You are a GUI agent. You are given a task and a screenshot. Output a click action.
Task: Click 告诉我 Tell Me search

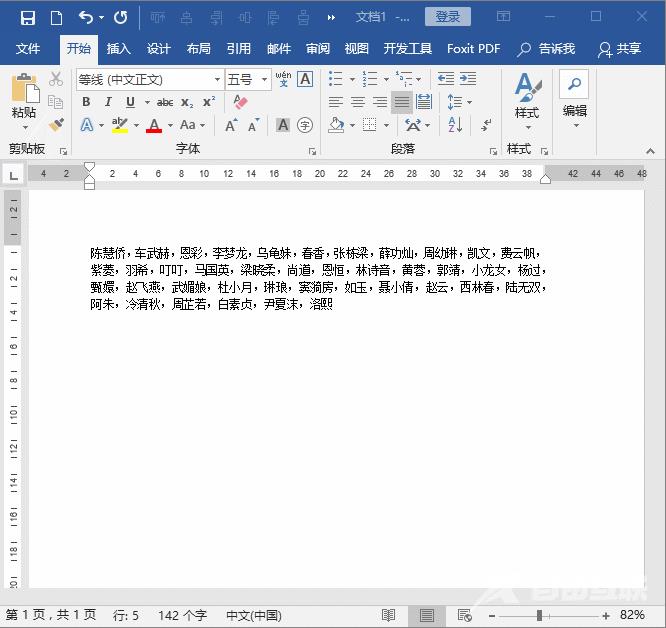[546, 49]
